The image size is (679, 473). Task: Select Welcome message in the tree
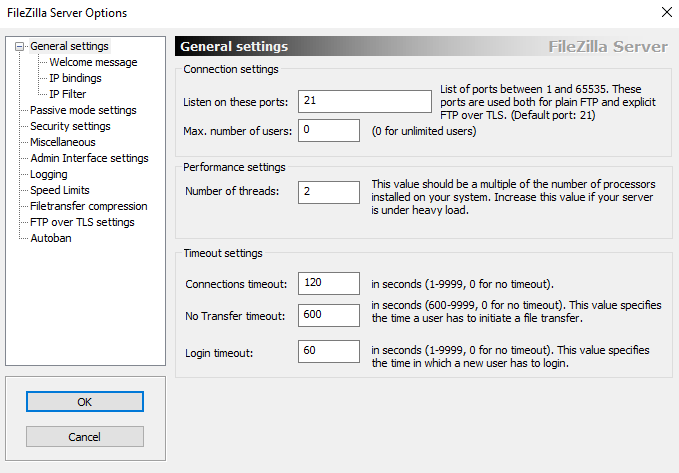click(93, 62)
